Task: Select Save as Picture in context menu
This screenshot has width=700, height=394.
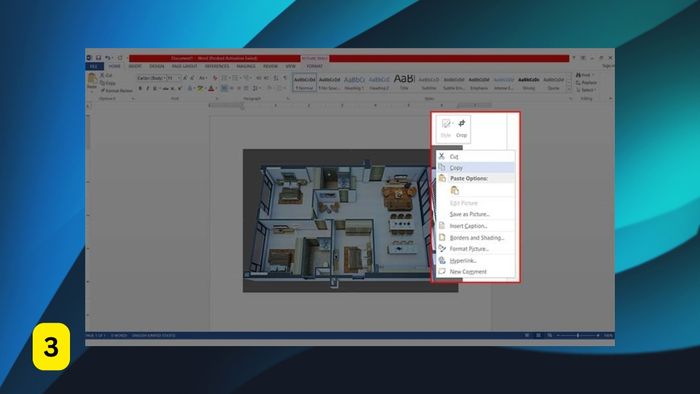Action: (475, 214)
